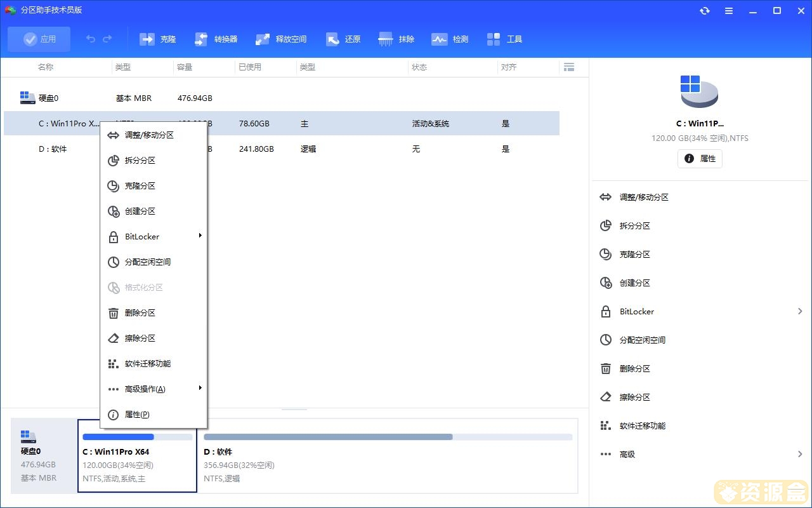Image resolution: width=812 pixels, height=508 pixels.
Task: Click the D: partition usage bar
Action: (388, 437)
